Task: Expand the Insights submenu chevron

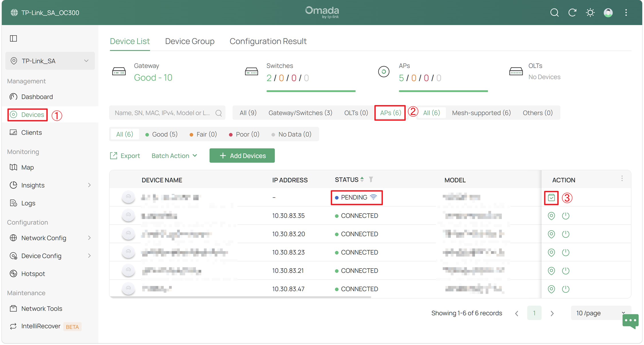Action: [x=89, y=185]
